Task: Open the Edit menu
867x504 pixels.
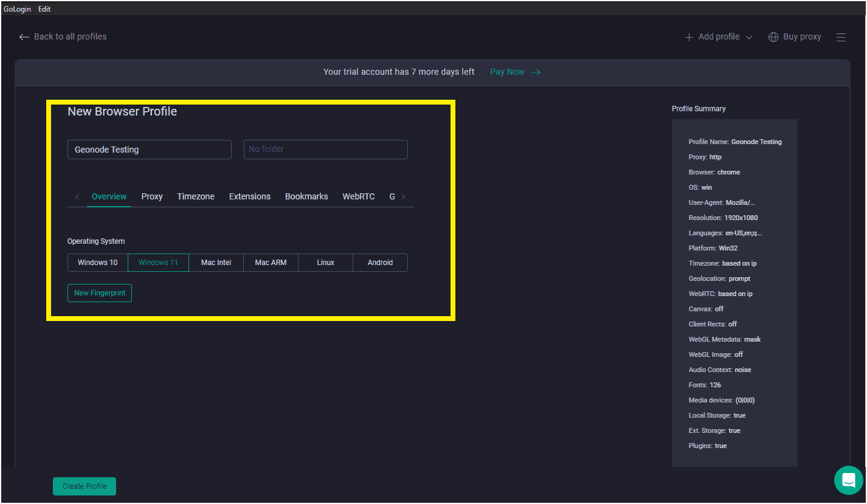Action: tap(44, 9)
